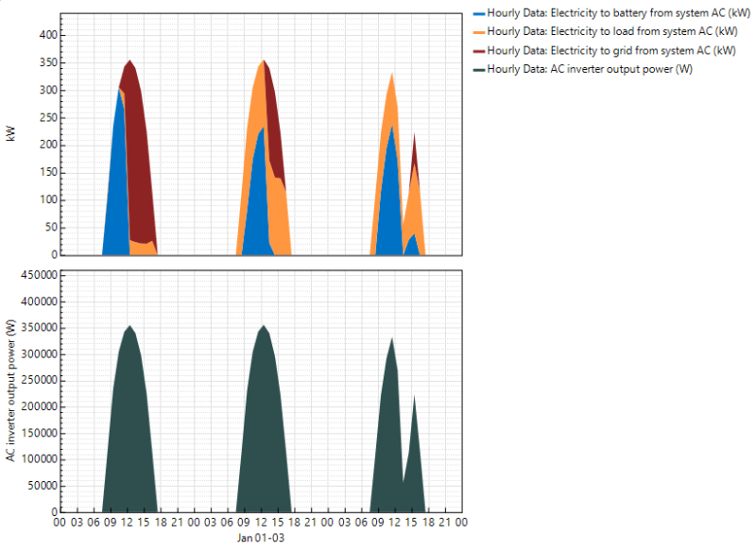Click the dark green inverter legend swatch
Screen dimensions: 756x551
click(x=477, y=69)
